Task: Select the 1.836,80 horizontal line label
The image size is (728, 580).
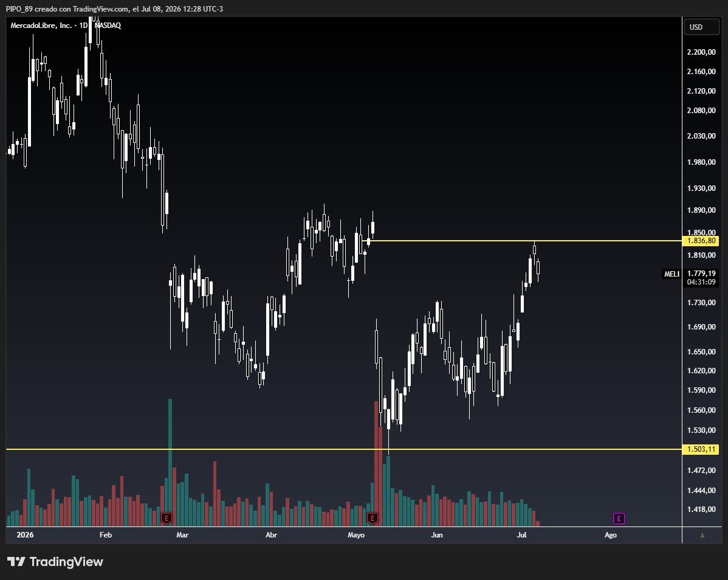Action: [701, 241]
